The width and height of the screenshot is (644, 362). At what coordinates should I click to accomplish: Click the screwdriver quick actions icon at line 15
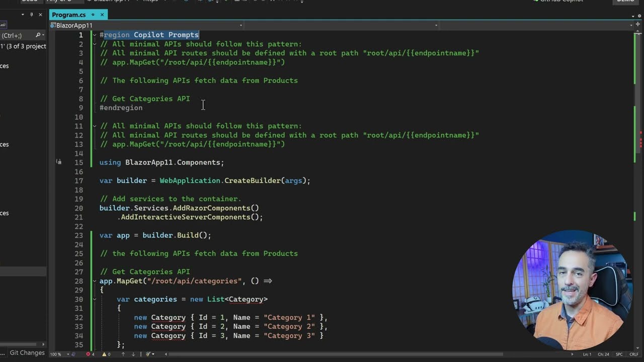59,162
